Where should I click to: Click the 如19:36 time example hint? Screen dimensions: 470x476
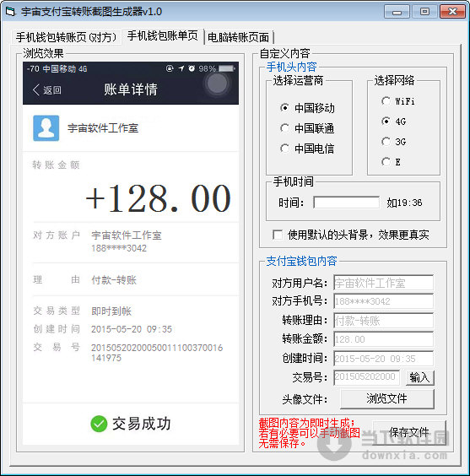point(404,203)
